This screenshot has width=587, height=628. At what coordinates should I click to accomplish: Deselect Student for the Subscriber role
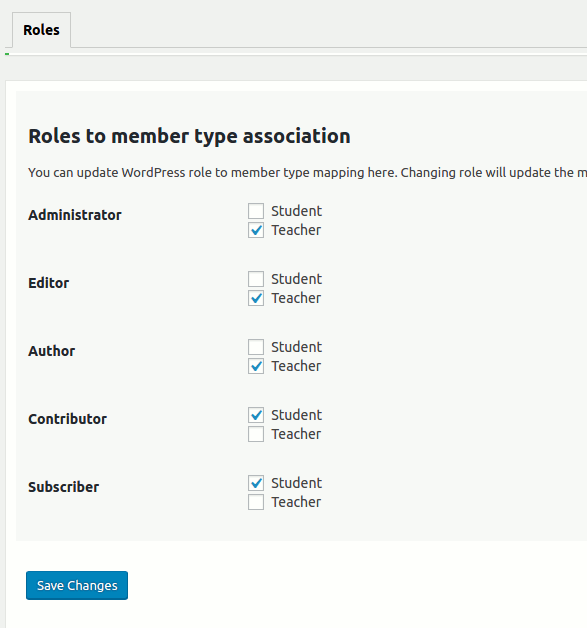click(x=256, y=483)
